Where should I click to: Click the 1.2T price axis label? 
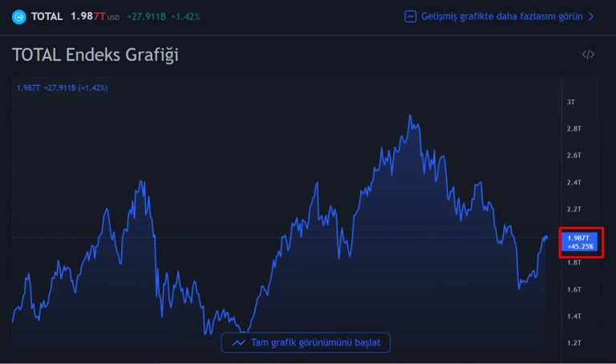[x=574, y=343]
